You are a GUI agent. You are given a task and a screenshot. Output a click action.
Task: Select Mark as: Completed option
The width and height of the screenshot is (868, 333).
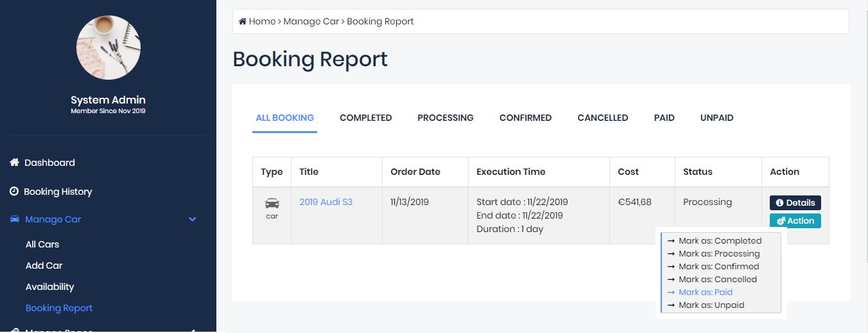(720, 241)
